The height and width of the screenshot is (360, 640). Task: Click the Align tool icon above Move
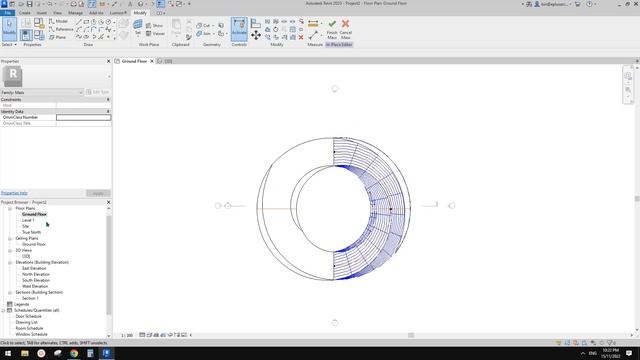tap(256, 23)
